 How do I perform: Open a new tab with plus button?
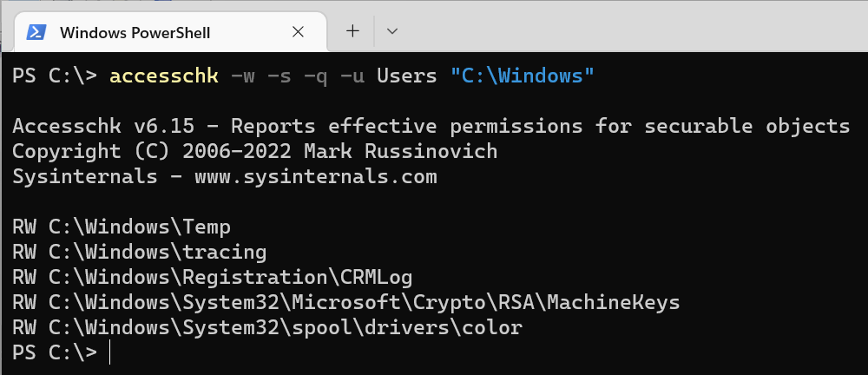(x=352, y=31)
